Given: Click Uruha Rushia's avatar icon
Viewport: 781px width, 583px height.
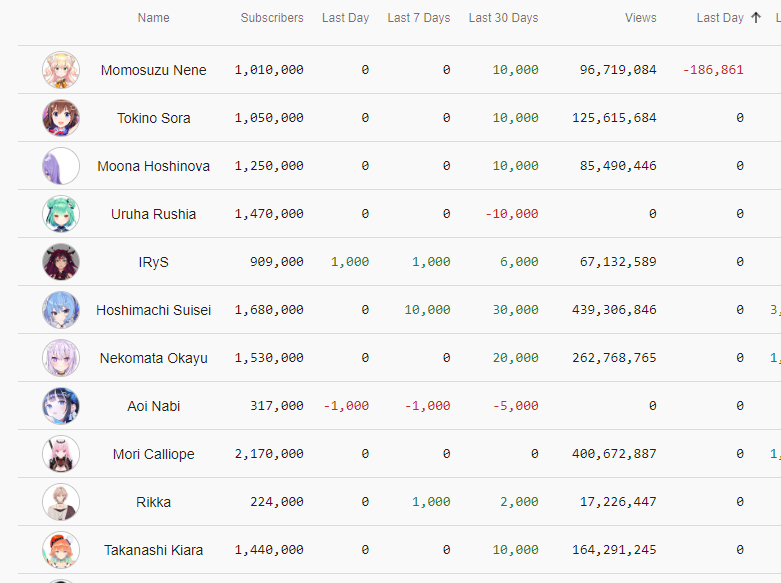Looking at the screenshot, I should pos(61,214).
